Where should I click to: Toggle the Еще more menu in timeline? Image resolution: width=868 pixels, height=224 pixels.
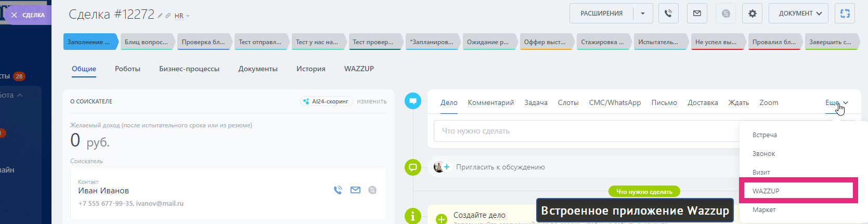[x=836, y=103]
